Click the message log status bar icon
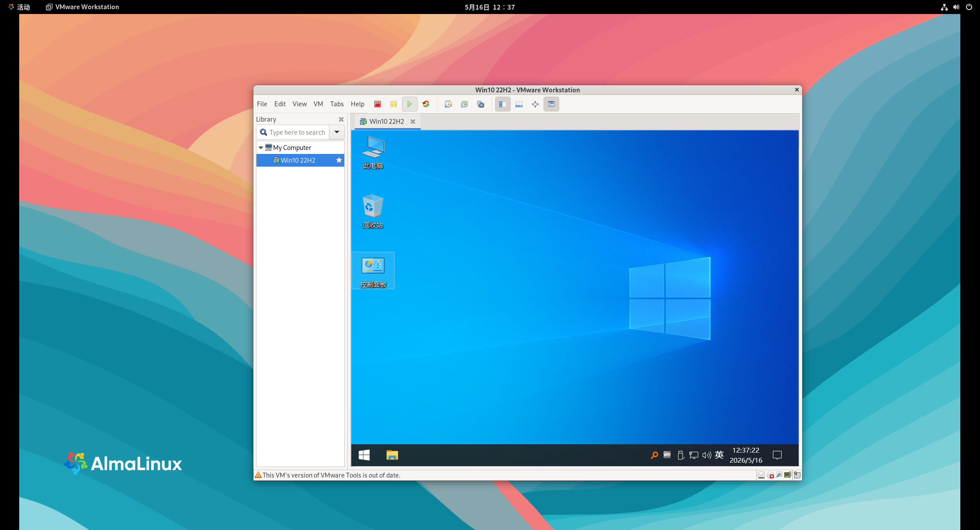The width and height of the screenshot is (980, 530). [x=797, y=475]
